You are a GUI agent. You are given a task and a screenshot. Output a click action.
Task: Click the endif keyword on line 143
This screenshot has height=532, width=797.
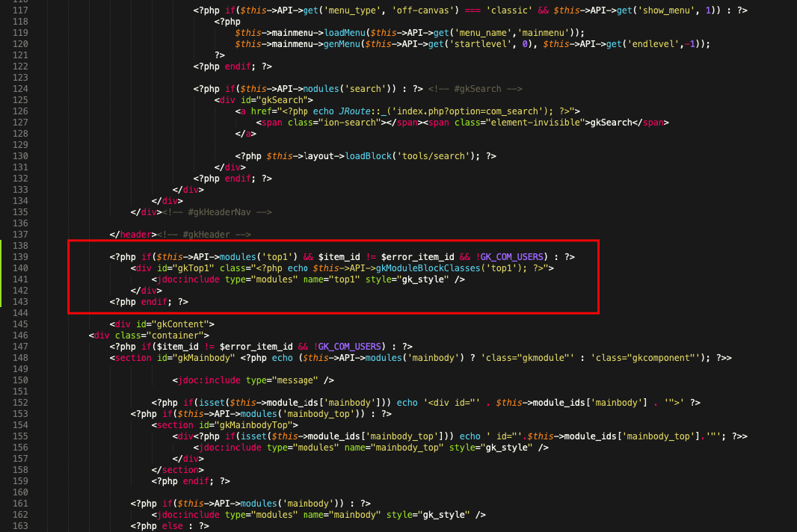[x=154, y=302]
